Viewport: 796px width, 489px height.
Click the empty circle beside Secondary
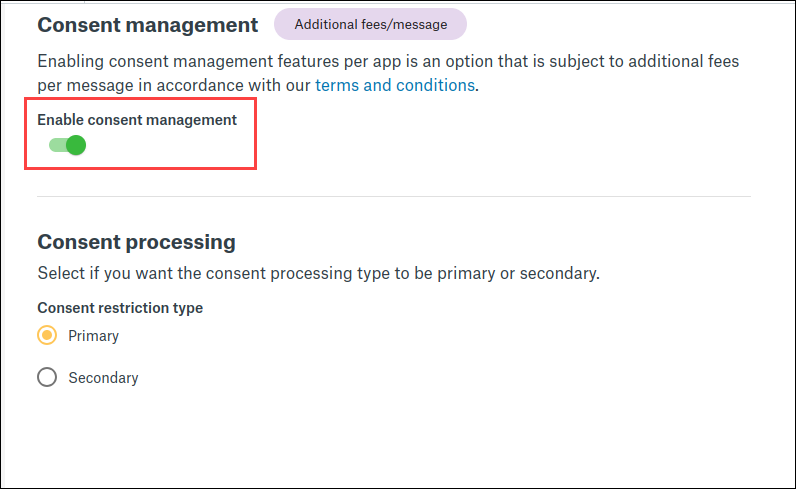[47, 378]
